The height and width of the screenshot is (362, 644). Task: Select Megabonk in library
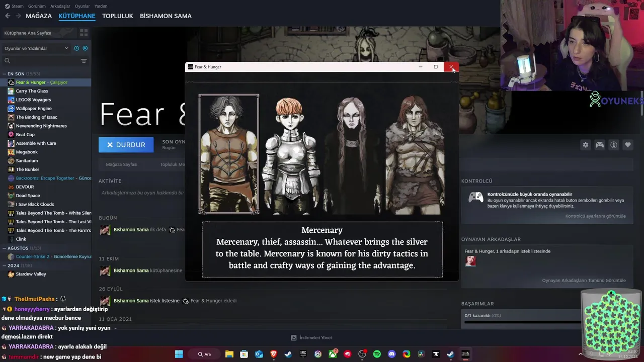tap(45, 152)
